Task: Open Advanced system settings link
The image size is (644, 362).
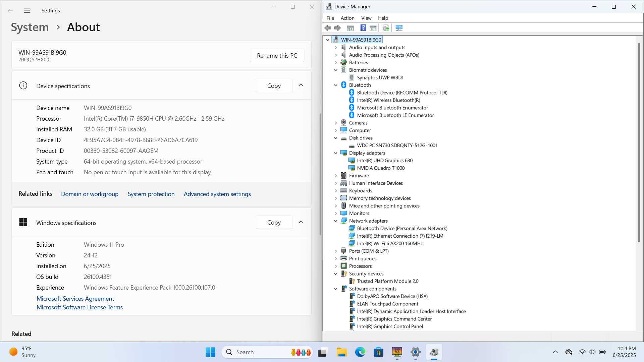Action: pyautogui.click(x=217, y=194)
